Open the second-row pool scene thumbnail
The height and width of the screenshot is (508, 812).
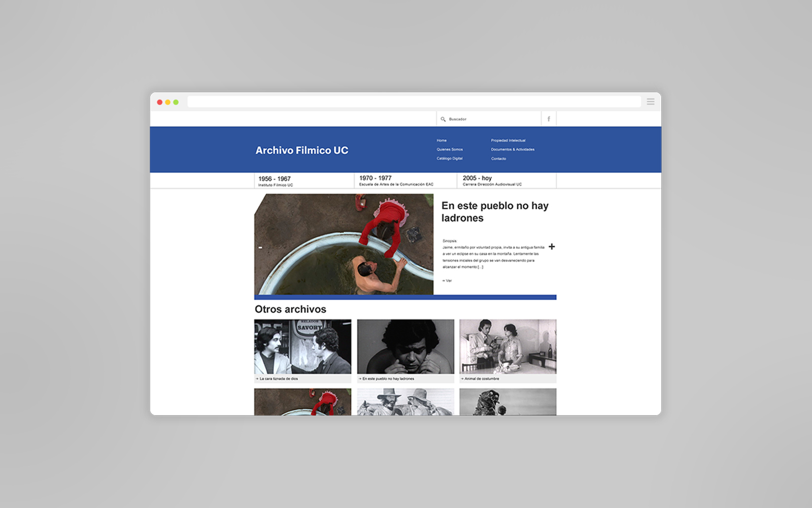[302, 402]
